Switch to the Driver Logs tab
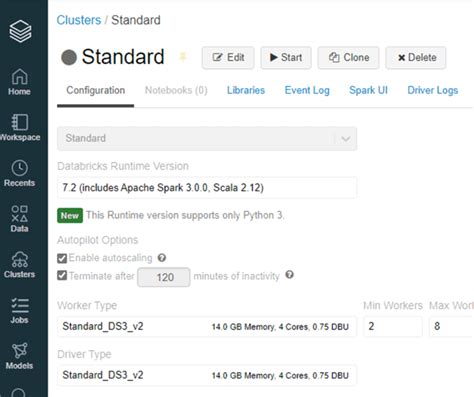The width and height of the screenshot is (474, 397). coord(433,90)
